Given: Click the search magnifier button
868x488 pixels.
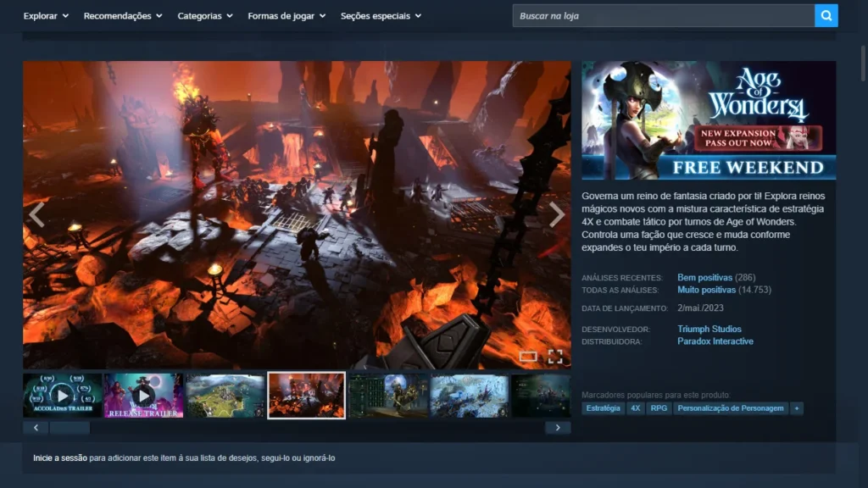Looking at the screenshot, I should click(x=826, y=15).
